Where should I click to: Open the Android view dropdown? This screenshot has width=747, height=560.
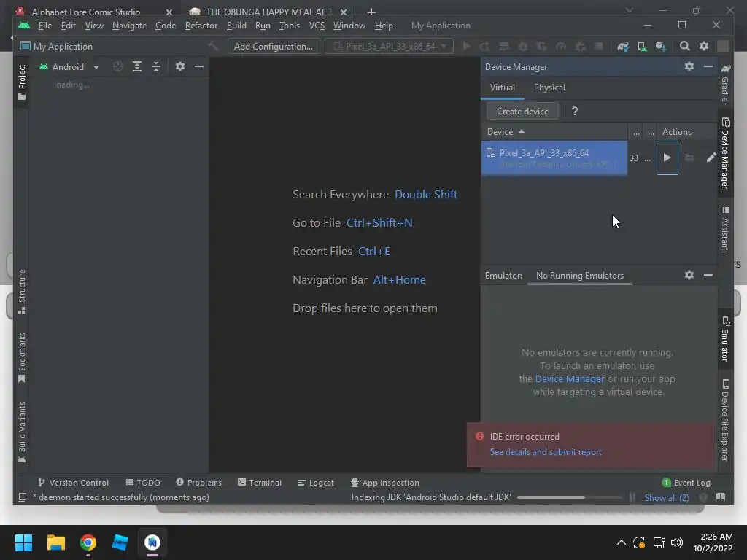(x=70, y=66)
